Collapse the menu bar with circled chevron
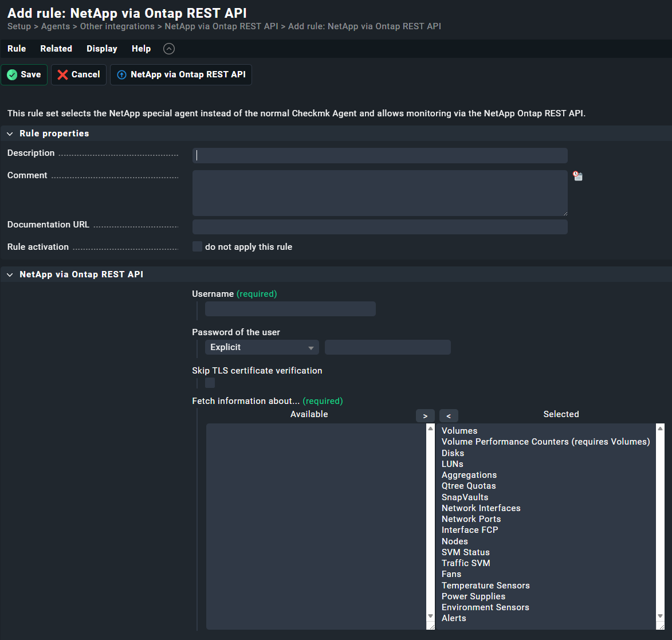Image resolution: width=672 pixels, height=640 pixels. (x=168, y=49)
